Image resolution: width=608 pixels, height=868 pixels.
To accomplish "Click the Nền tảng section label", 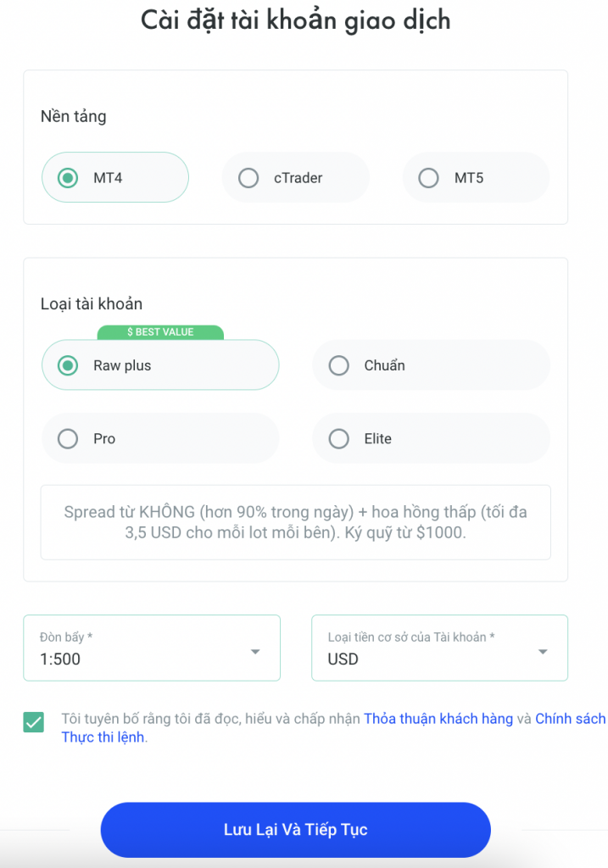I will tap(74, 116).
